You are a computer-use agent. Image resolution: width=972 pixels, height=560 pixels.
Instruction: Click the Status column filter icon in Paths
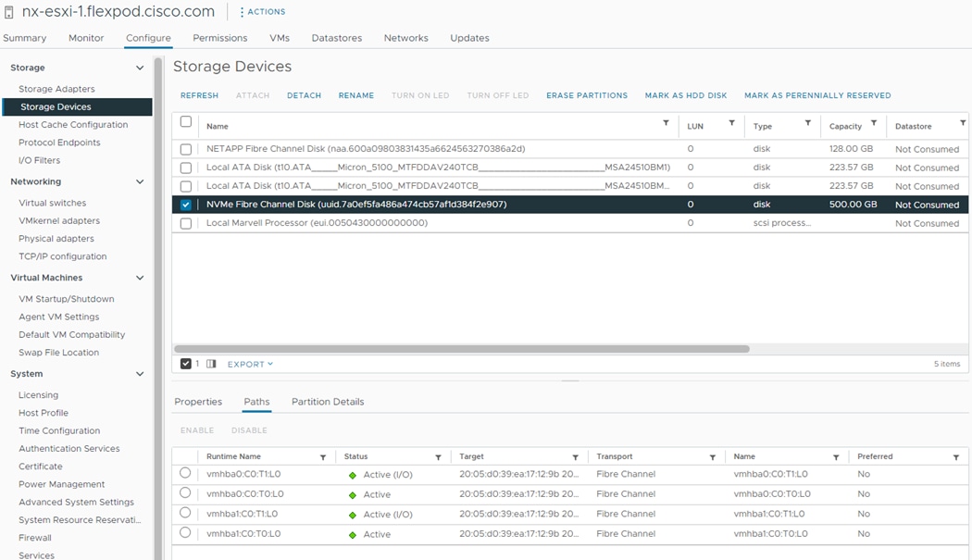(438, 457)
